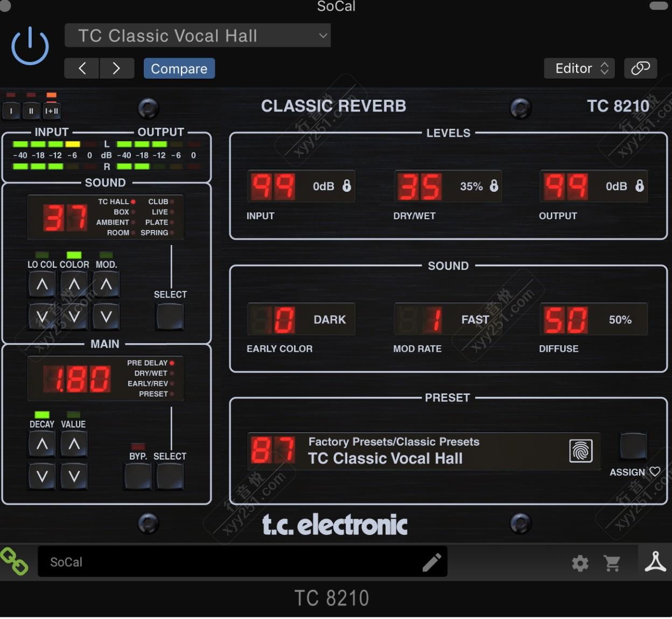This screenshot has width=672, height=619.
Task: Go to previous preset with left arrow
Action: [82, 68]
